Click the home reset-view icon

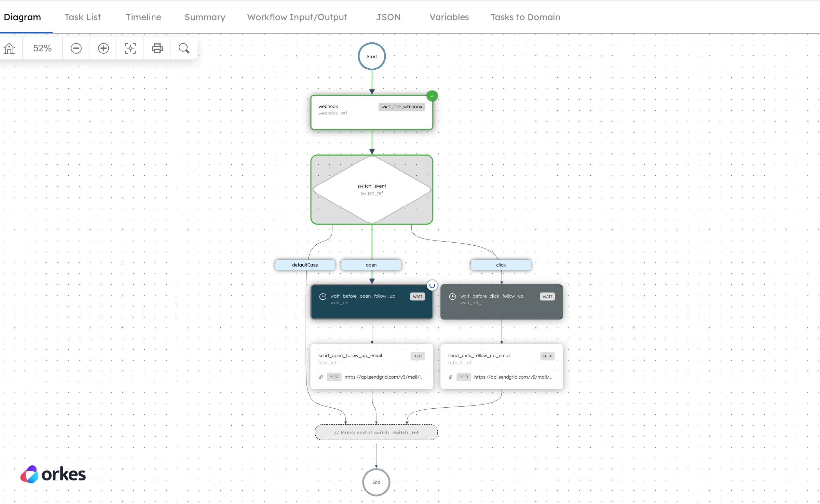(x=9, y=48)
